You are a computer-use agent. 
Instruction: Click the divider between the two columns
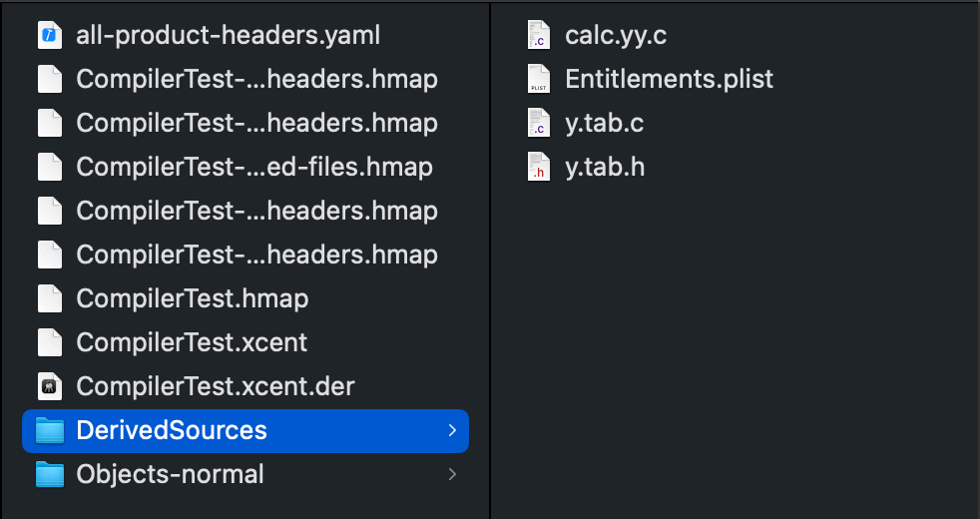(x=490, y=259)
